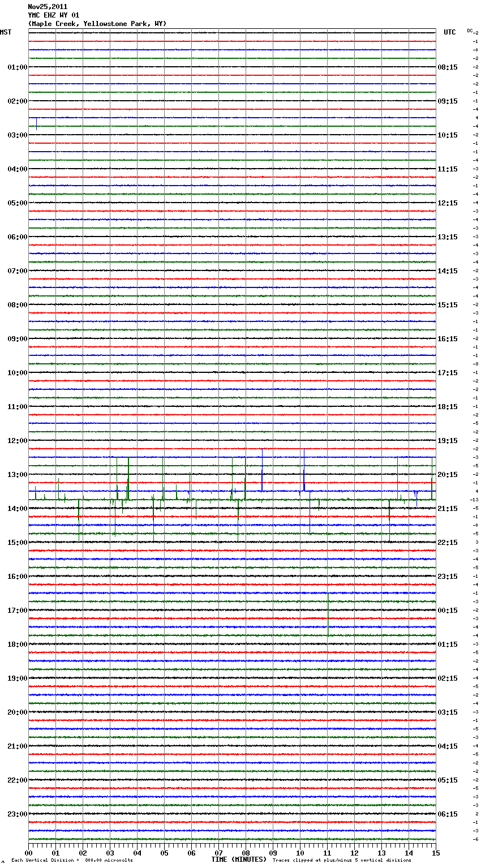This screenshot has width=481, height=868.
Task: Select the 03:00 MST time label
Action: pos(17,135)
